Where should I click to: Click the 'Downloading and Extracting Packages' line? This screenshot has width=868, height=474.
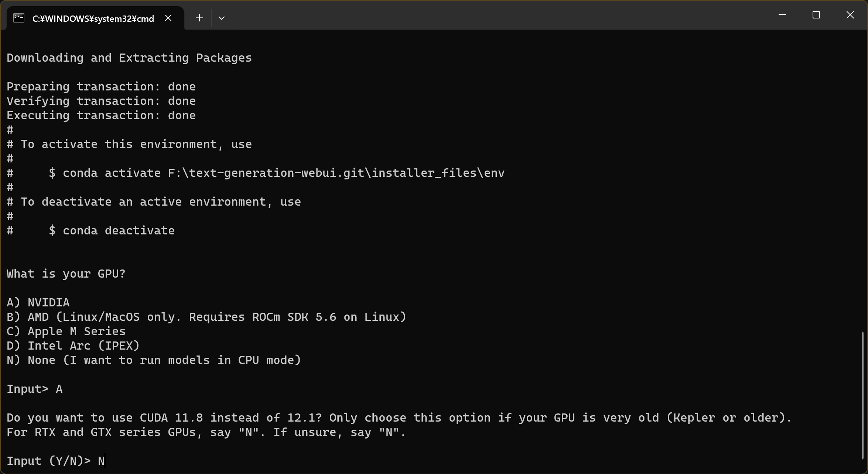(x=129, y=58)
